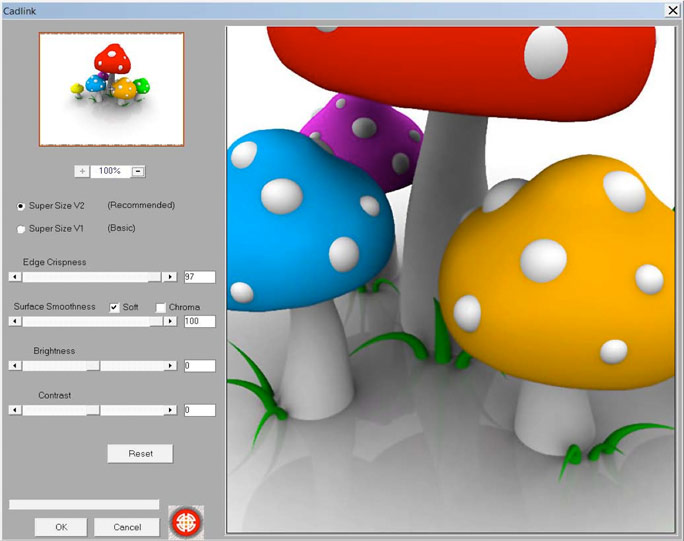Click the Cancel button
Image resolution: width=684 pixels, height=541 pixels.
click(127, 527)
